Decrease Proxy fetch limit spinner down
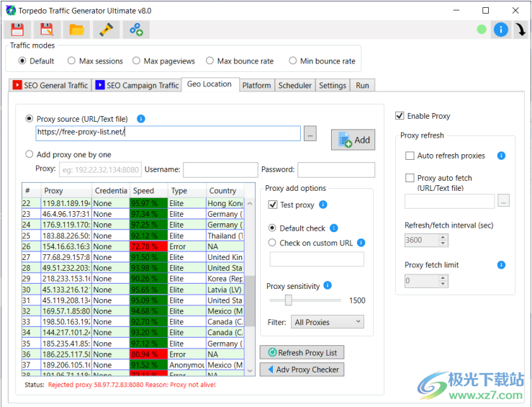This screenshot has width=532, height=407. (x=443, y=284)
